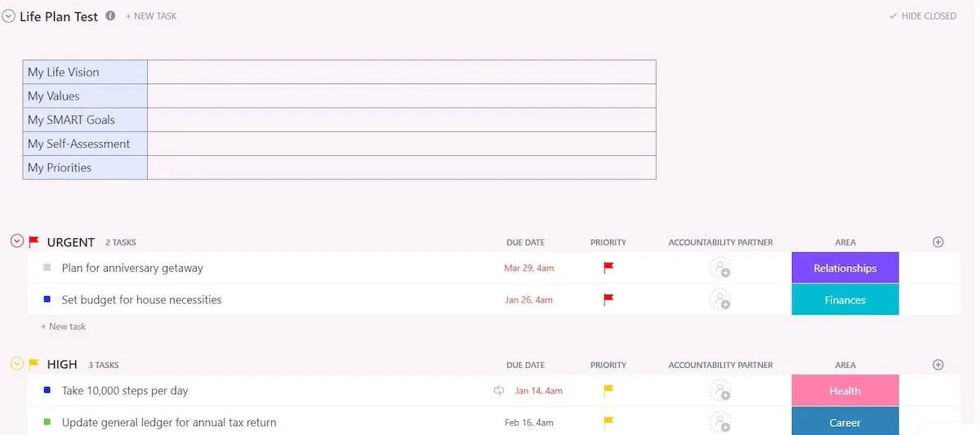The image size is (980, 435).
Task: Click the My Priorities value cell
Action: click(402, 167)
